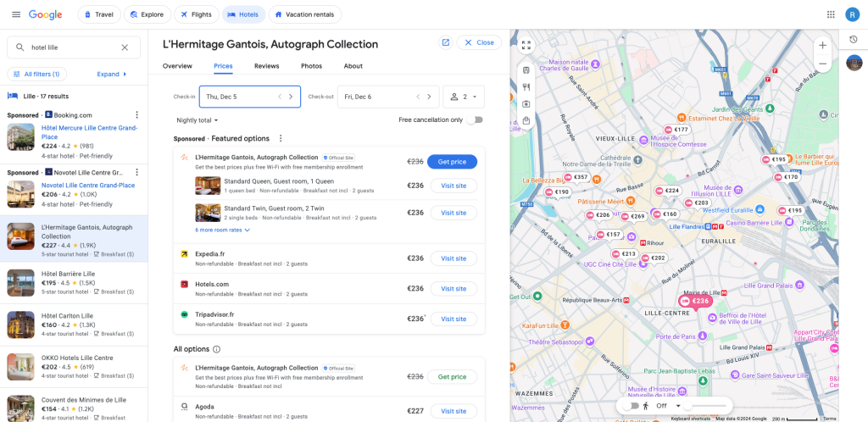Open the Nightly total dropdown
The image size is (868, 422).
click(x=197, y=120)
